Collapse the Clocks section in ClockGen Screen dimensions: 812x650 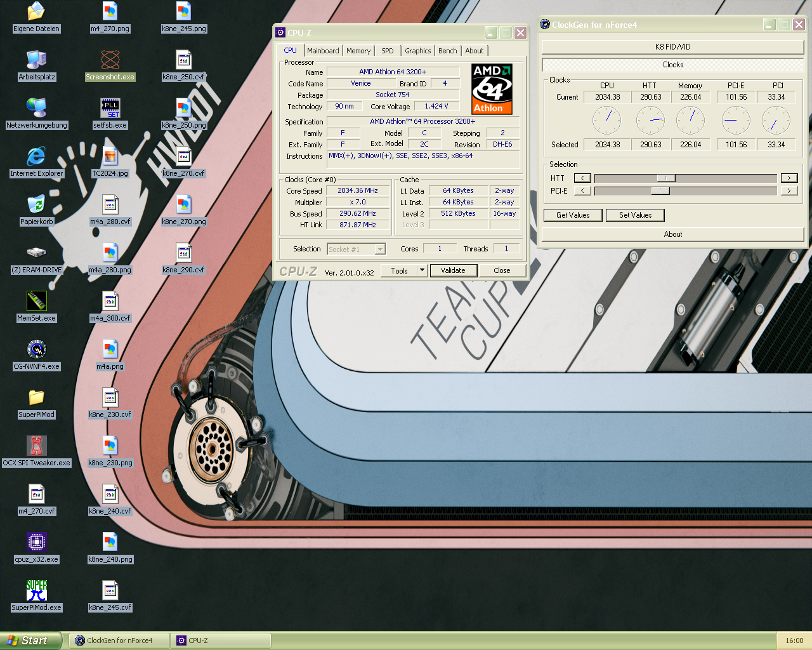(x=673, y=65)
